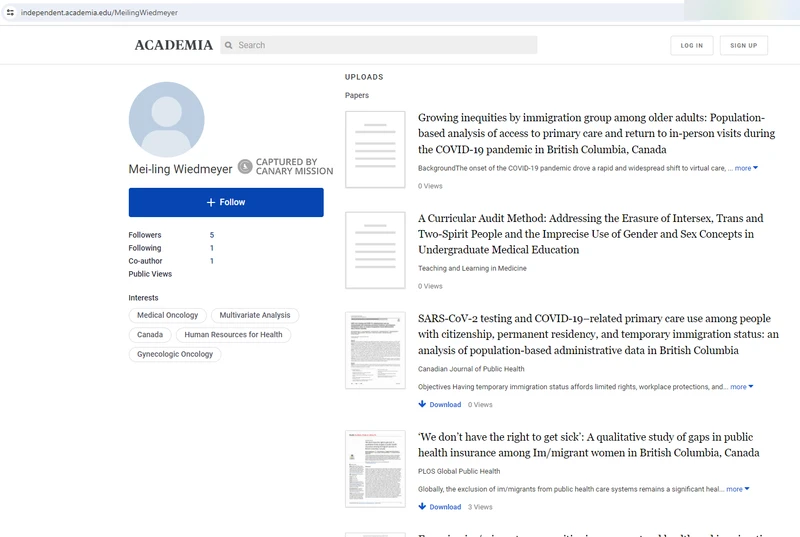Viewport: 800px width, 537px height.
Task: Select the Medical Oncology interest tag
Action: click(167, 315)
